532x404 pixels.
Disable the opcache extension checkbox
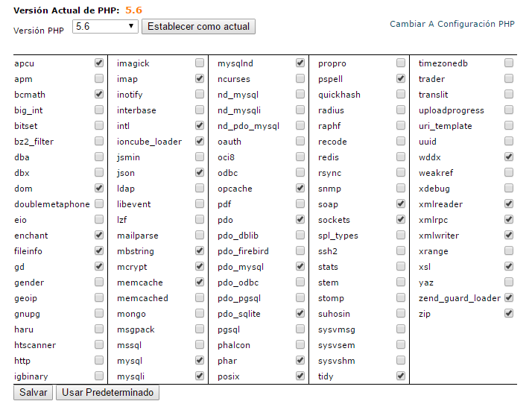(300, 189)
